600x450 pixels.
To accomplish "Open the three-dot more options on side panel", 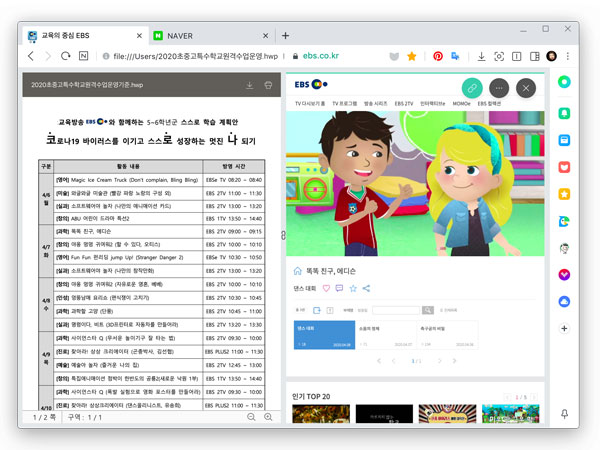I will [x=499, y=88].
